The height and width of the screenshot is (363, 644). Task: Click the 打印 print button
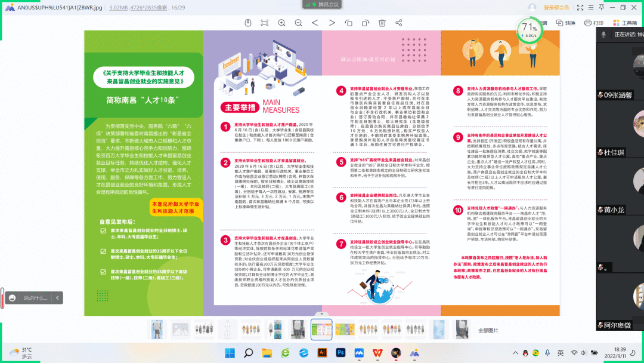point(595,23)
